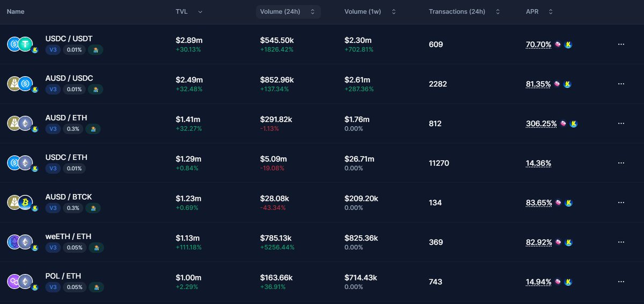The width and height of the screenshot is (644, 304).
Task: Sort pools by the TVL column chevron
Action: pos(200,12)
